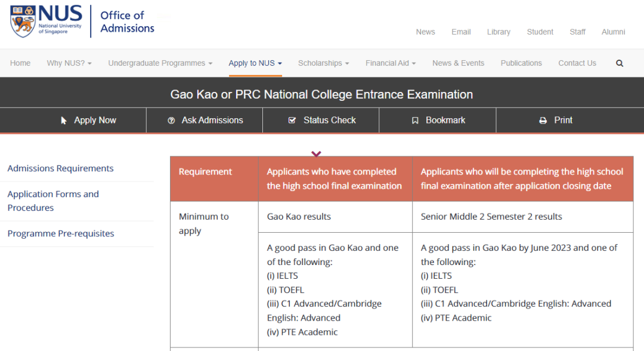The image size is (644, 351).
Task: Open the Apply to NUS dropdown
Action: click(255, 63)
